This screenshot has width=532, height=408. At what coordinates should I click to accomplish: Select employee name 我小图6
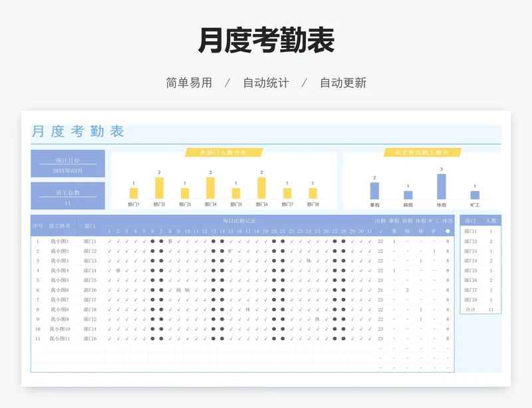60,290
